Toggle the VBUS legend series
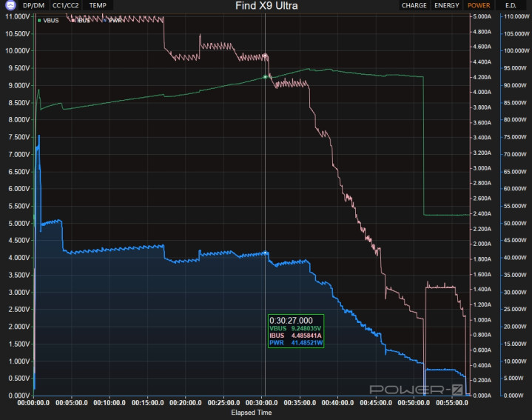Viewport: 532px width, 420px height. [48, 21]
